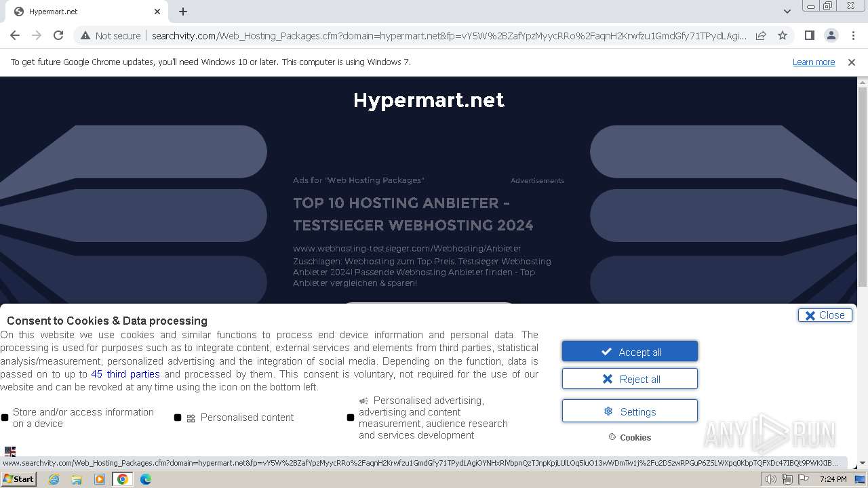Click the Advertisements label

(x=537, y=181)
